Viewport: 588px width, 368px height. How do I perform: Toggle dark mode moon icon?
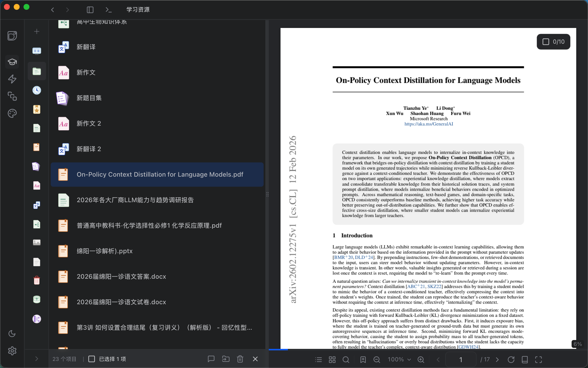pos(12,334)
